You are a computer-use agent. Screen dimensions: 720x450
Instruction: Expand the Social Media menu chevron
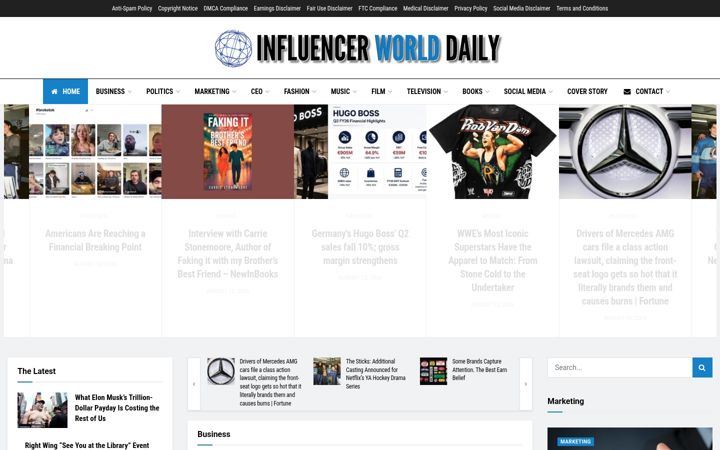click(551, 92)
